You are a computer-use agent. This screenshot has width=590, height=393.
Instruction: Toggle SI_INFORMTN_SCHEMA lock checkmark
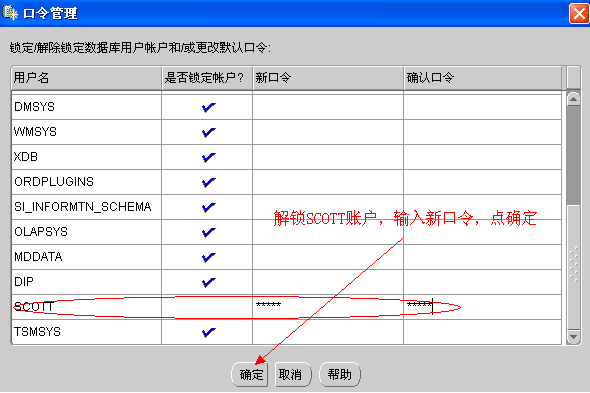[208, 207]
